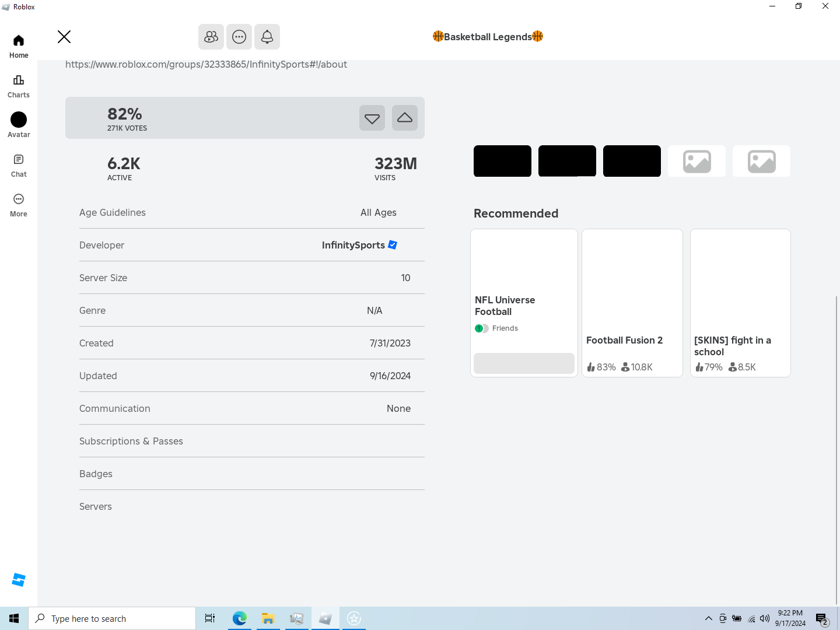Close the game details page with X
The width and height of the screenshot is (840, 630).
pyautogui.click(x=64, y=37)
